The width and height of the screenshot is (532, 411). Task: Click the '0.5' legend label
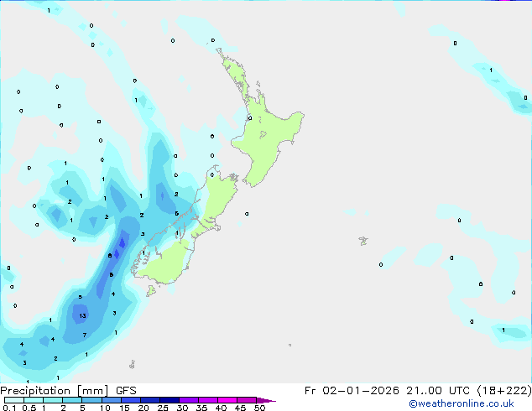[29, 408]
